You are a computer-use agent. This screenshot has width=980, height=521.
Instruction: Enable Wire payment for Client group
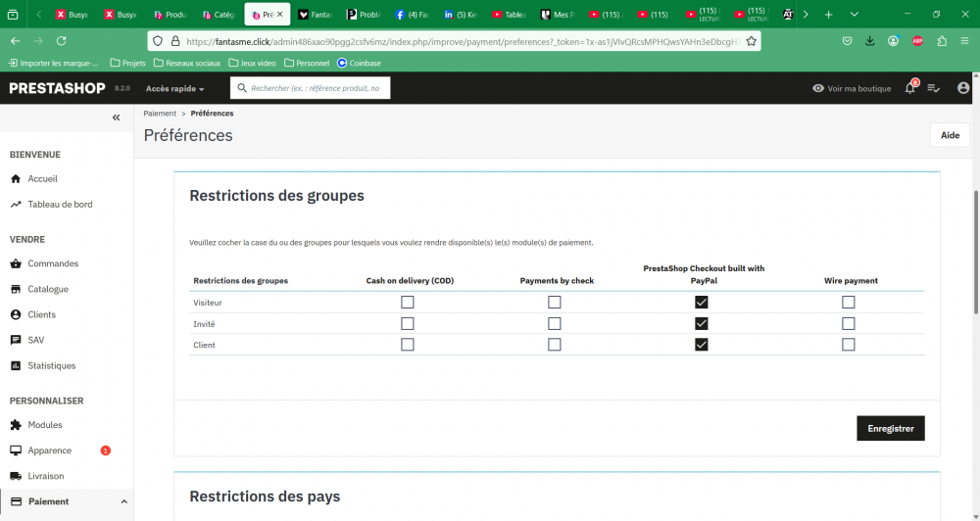[849, 345]
